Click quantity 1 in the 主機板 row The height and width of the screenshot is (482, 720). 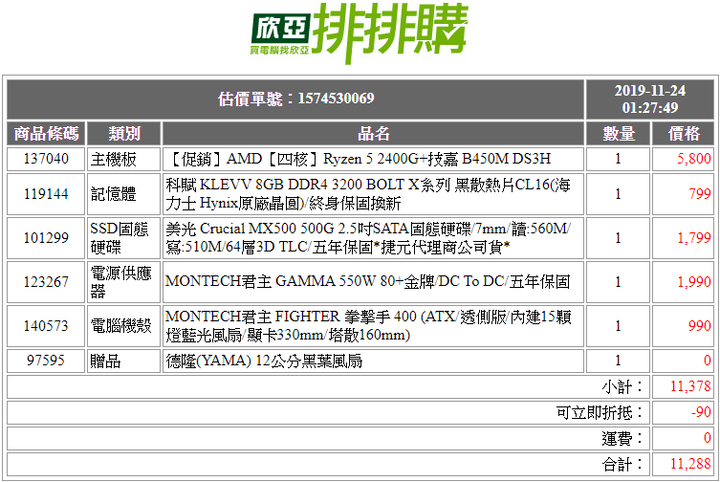click(x=618, y=159)
